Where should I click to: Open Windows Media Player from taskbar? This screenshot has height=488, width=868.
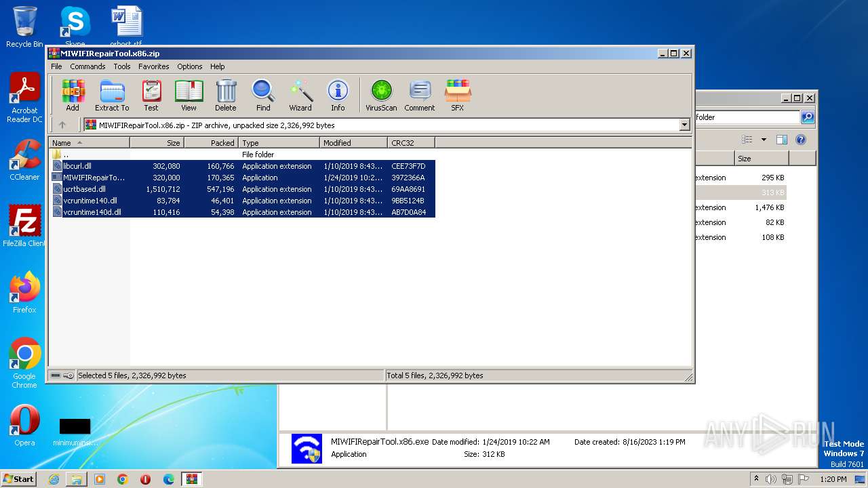pyautogui.click(x=100, y=479)
